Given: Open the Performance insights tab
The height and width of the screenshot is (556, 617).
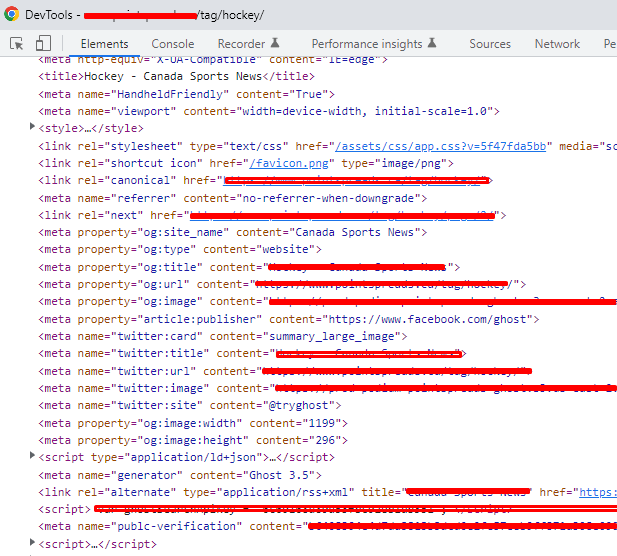Looking at the screenshot, I should pyautogui.click(x=367, y=44).
